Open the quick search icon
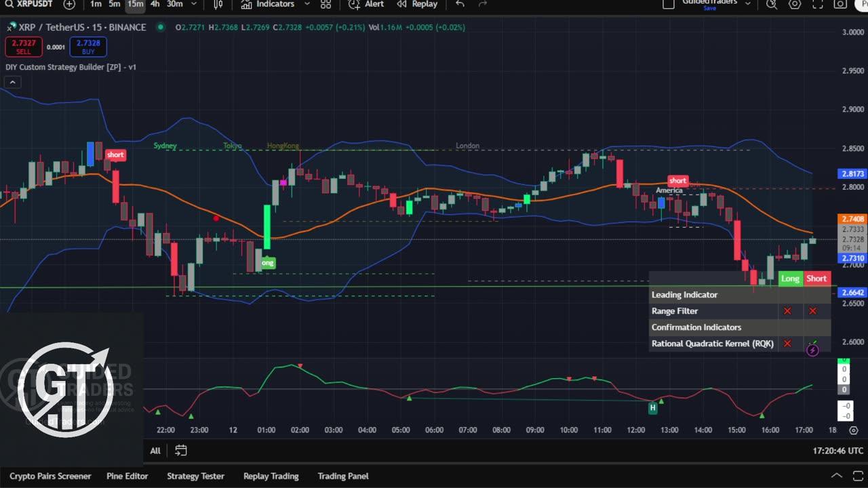The image size is (868, 488). coord(772,4)
